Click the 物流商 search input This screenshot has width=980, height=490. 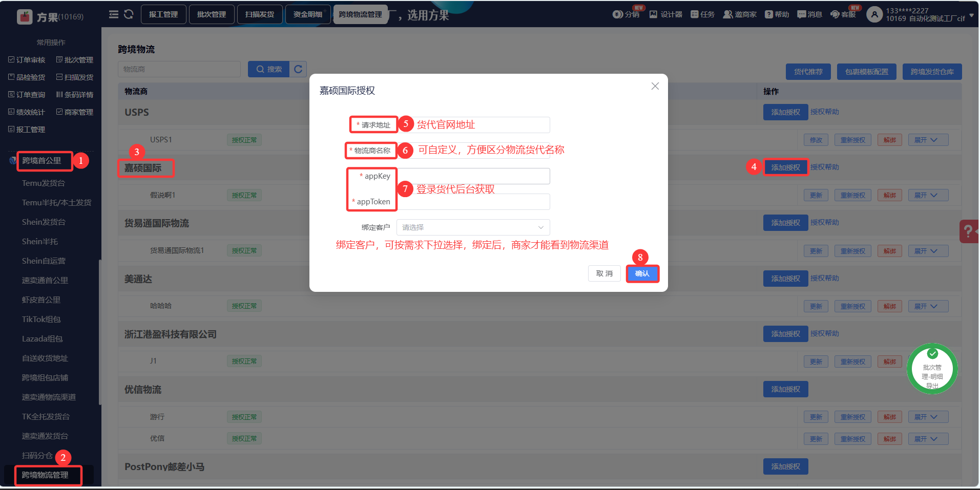(179, 69)
